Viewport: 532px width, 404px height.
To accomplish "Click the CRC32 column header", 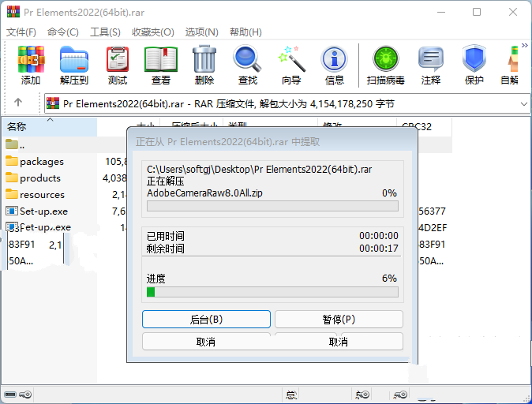I will pyautogui.click(x=424, y=127).
